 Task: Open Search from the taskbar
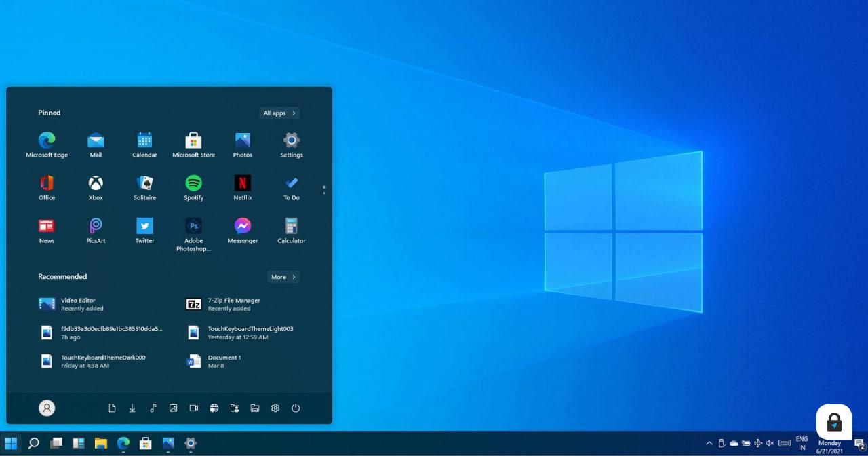click(33, 443)
